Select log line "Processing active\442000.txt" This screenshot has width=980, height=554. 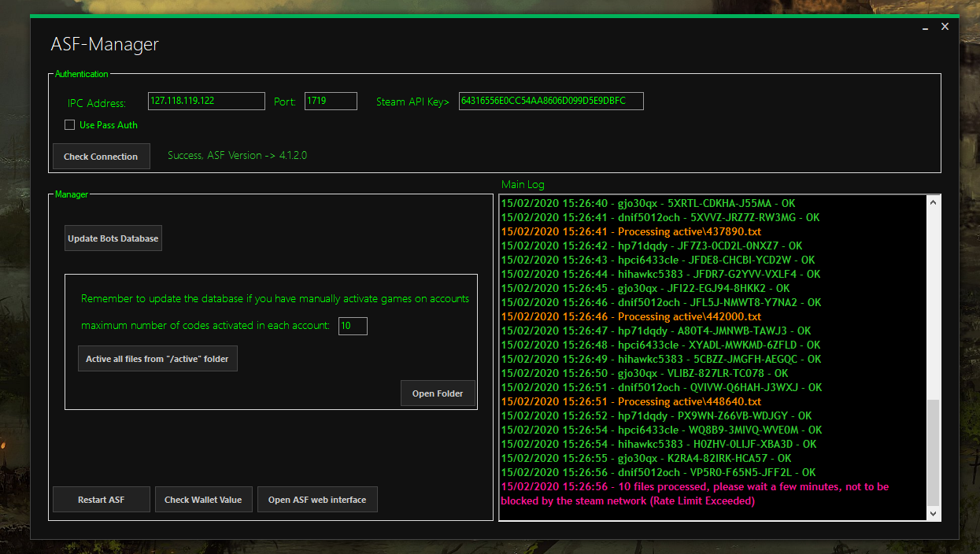point(631,316)
